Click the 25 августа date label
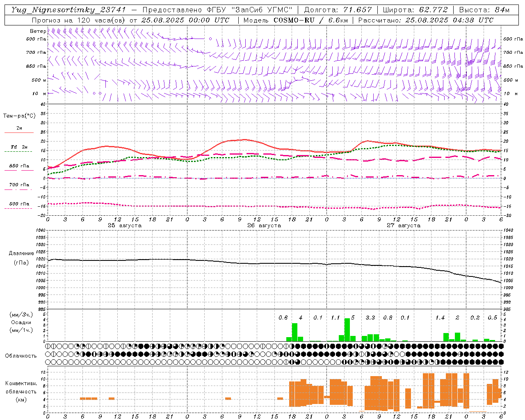This screenshot has height=420, width=525. [125, 226]
